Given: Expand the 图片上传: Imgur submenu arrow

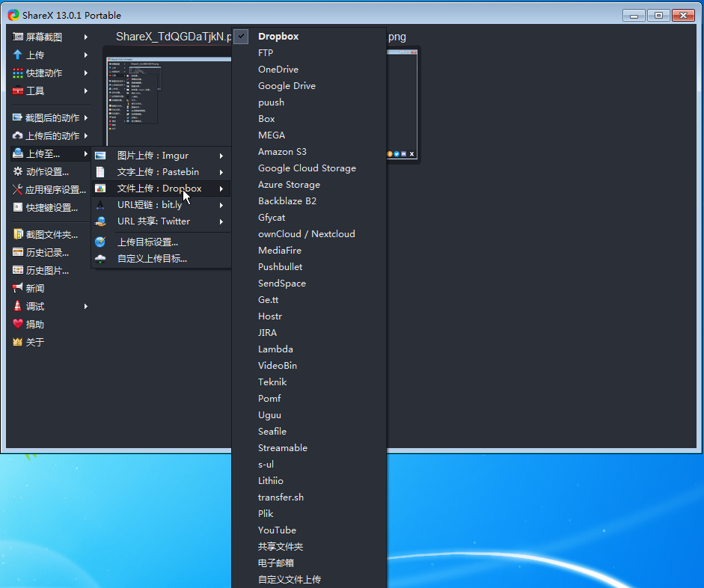Looking at the screenshot, I should tap(221, 156).
